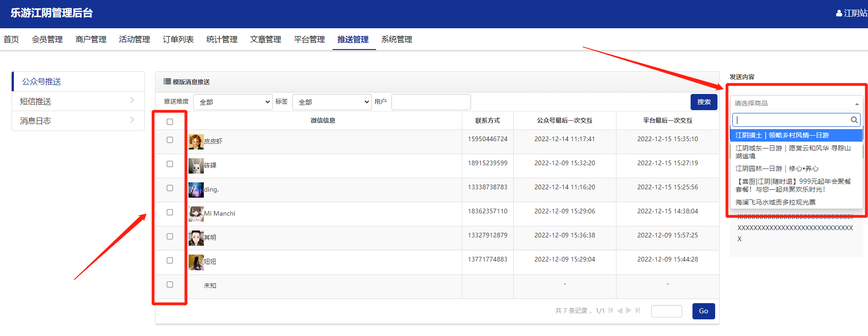The height and width of the screenshot is (336, 868).
Task: Select the checkbox for user 妞妞
Action: point(170,261)
